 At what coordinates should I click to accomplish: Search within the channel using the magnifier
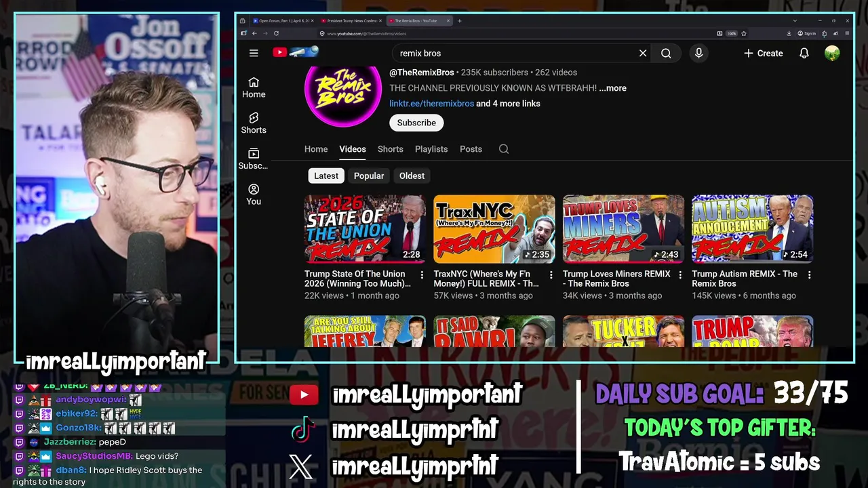504,149
